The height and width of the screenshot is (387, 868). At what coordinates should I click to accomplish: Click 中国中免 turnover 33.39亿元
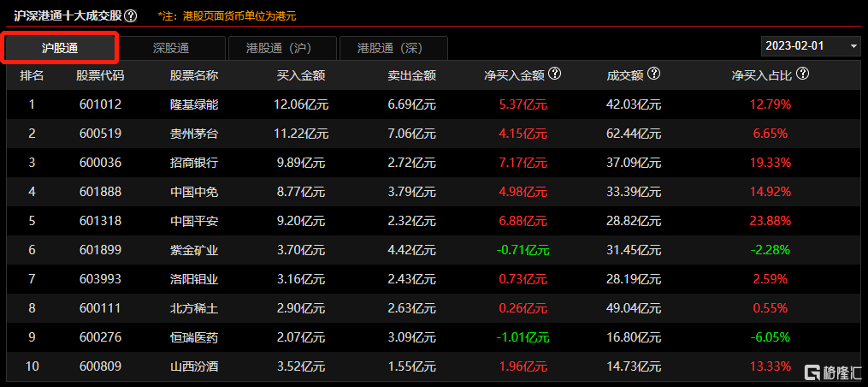634,192
